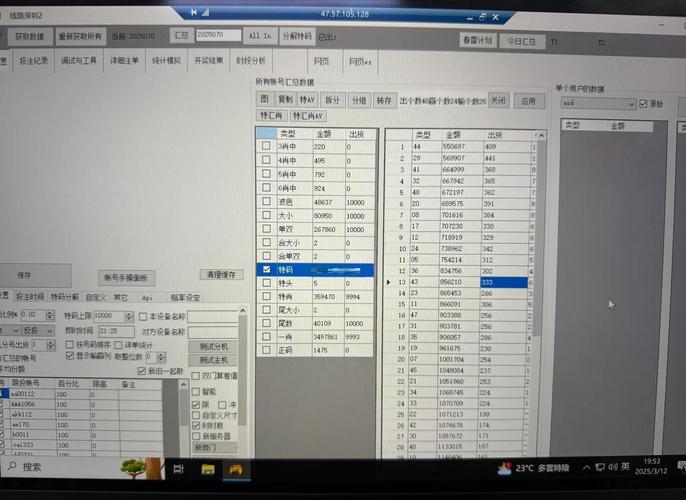Open the single-user account dropdown
This screenshot has width=686, height=500.
[x=598, y=104]
